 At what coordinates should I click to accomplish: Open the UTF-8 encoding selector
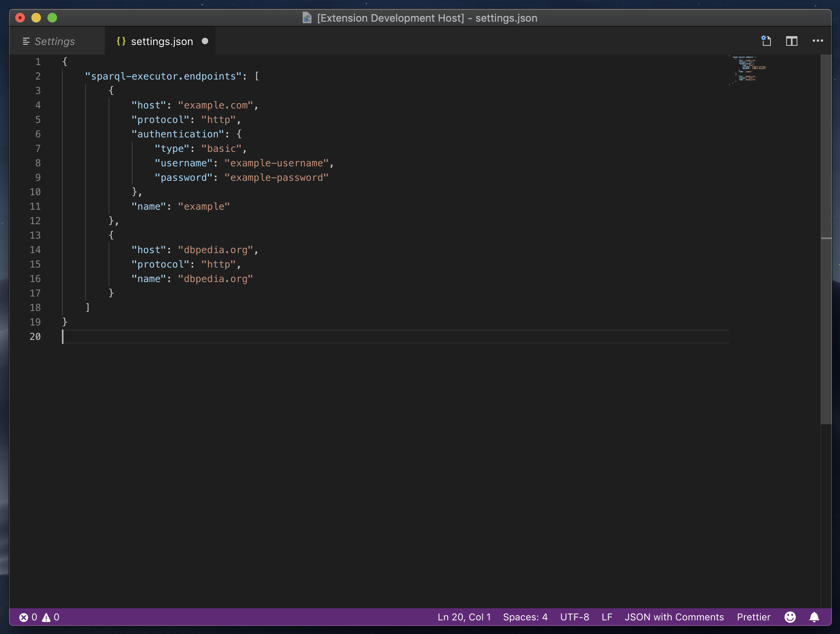click(x=574, y=617)
